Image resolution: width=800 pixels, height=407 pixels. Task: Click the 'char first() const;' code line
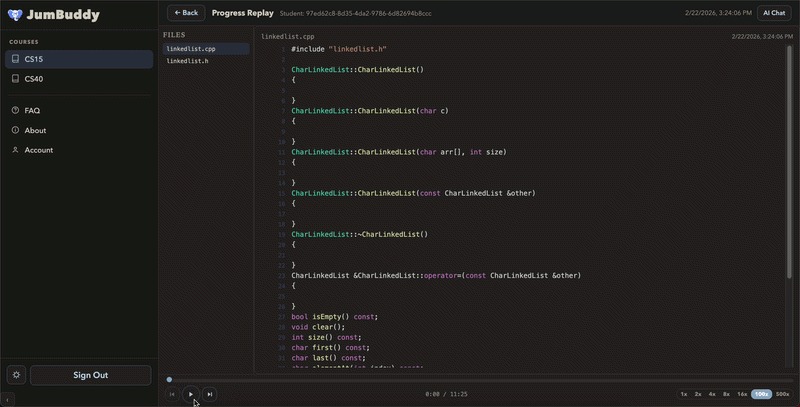(330, 348)
